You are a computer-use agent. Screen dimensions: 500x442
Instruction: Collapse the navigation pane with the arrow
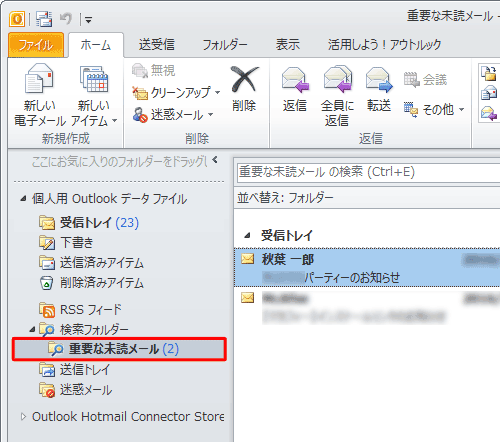tap(215, 160)
